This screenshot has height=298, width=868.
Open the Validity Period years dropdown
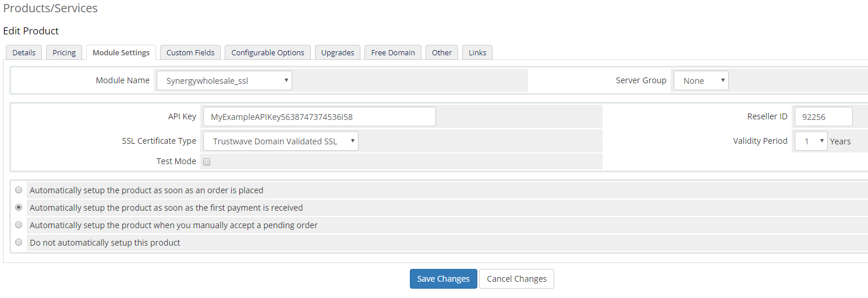click(x=811, y=141)
